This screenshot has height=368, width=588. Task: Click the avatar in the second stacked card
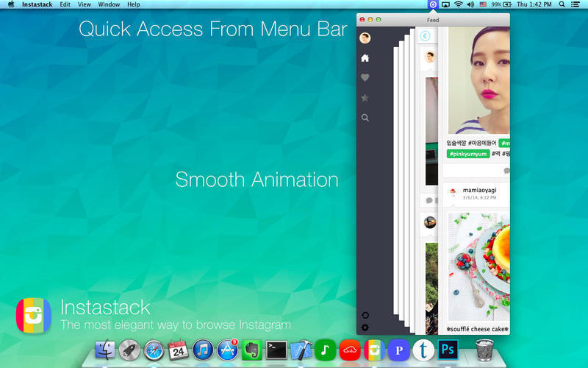(430, 57)
